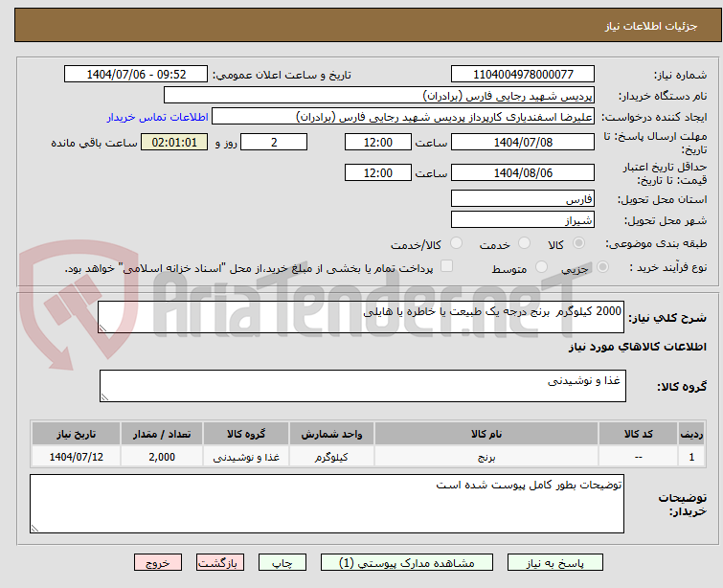This screenshot has width=723, height=588.
Task: Click the توضیحات خریدار text area
Action: [x=327, y=504]
